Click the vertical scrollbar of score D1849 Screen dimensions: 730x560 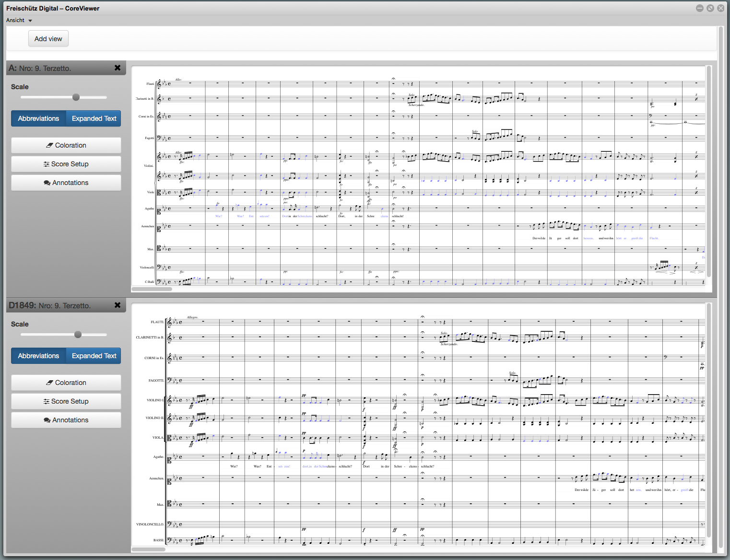[708, 420]
